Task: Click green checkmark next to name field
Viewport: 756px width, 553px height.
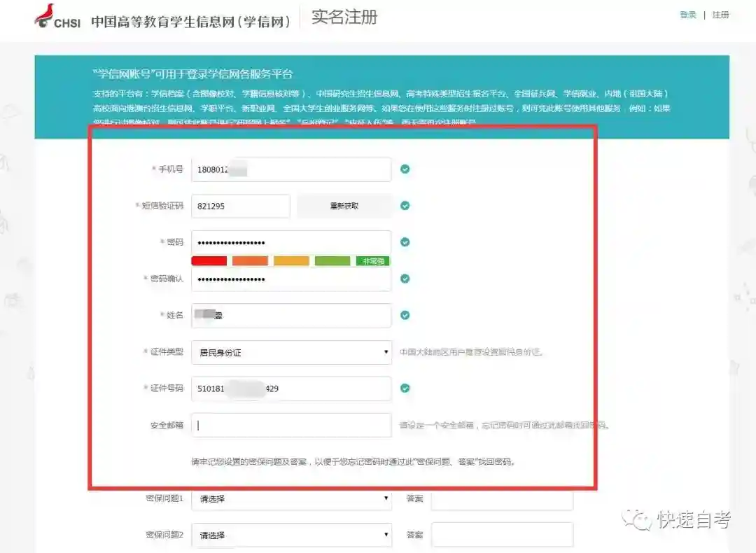Action: click(x=405, y=315)
